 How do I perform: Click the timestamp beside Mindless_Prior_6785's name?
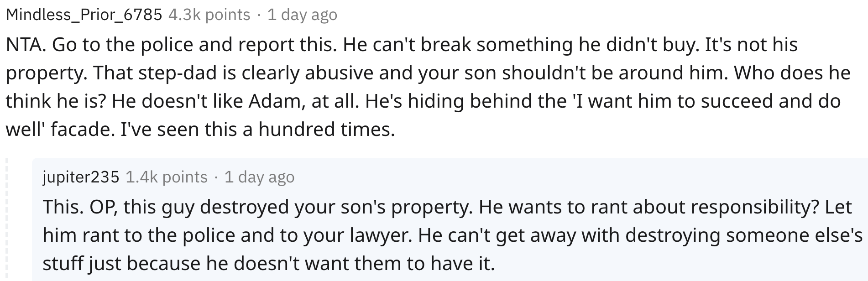click(x=302, y=15)
